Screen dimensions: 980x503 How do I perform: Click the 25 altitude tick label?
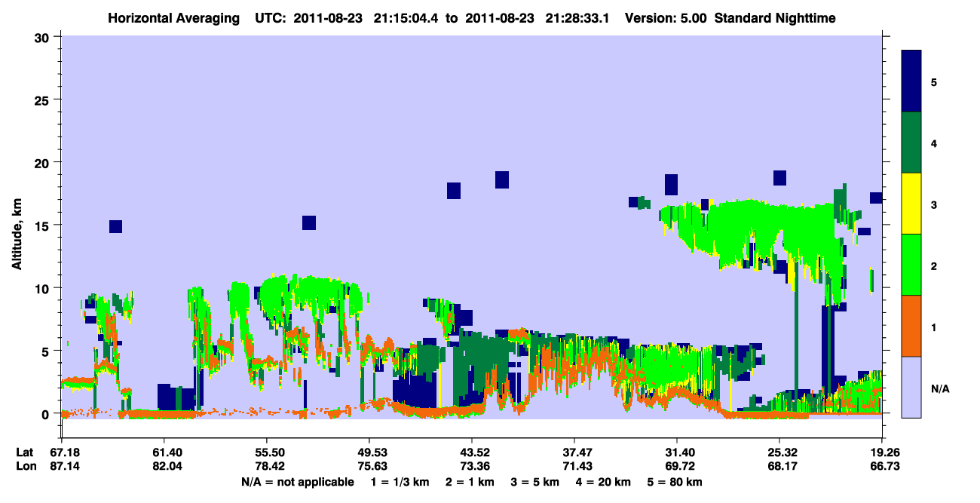(42, 100)
